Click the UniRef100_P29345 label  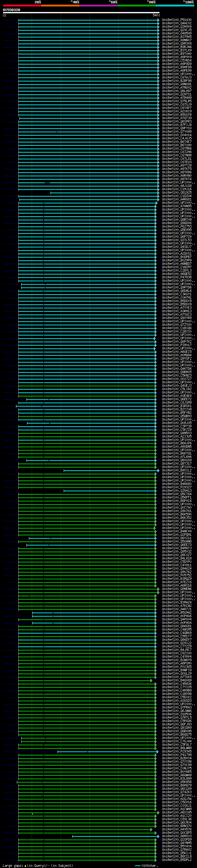pyautogui.click(x=177, y=751)
